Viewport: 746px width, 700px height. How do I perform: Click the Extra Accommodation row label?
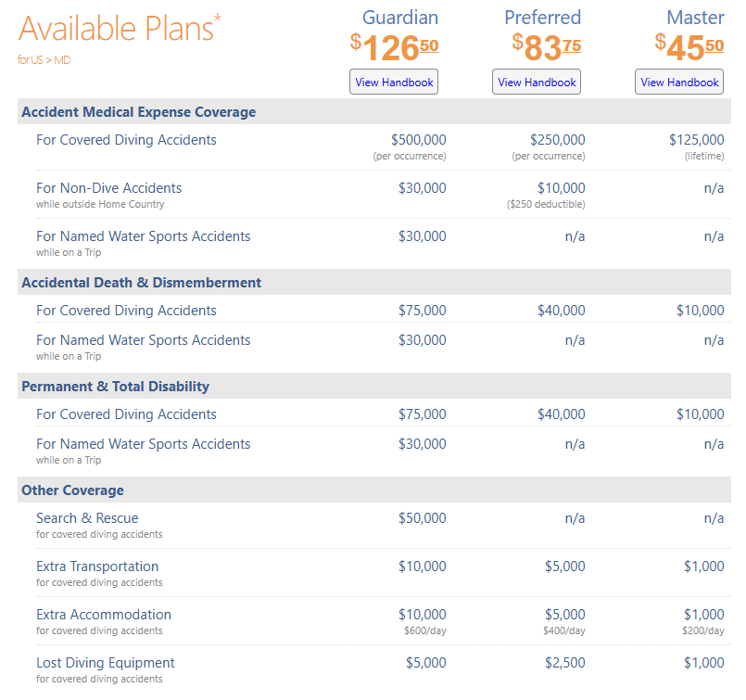[x=103, y=615]
